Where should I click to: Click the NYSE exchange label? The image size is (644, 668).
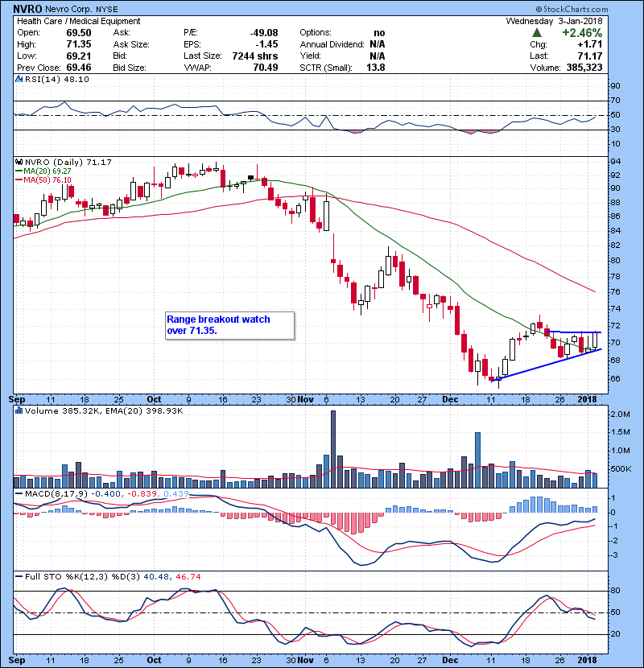tap(107, 9)
